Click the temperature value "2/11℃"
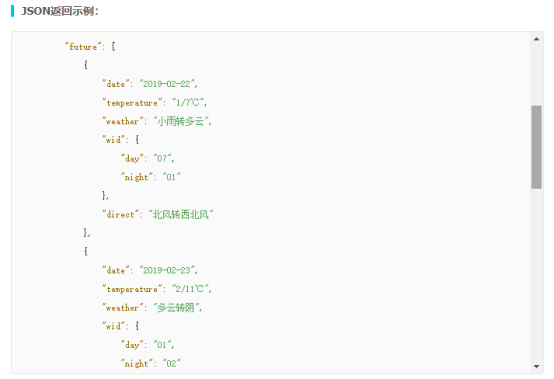This screenshot has height=379, width=554. [190, 289]
